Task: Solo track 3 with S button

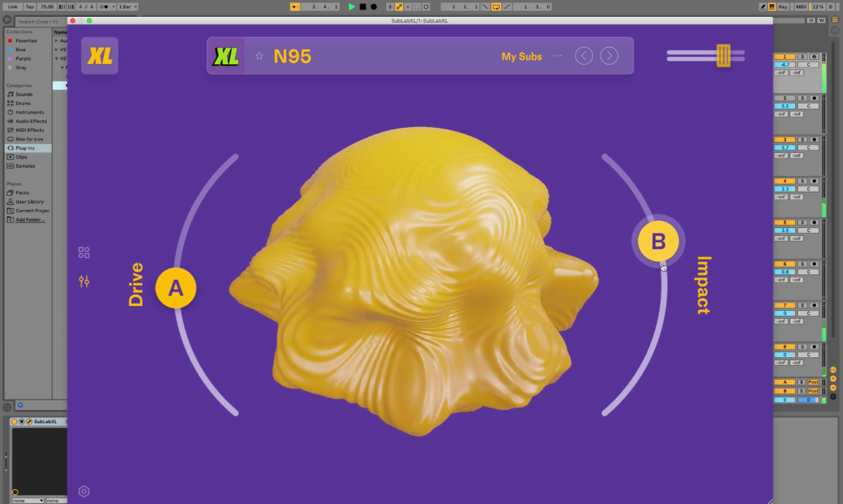Action: click(x=802, y=139)
